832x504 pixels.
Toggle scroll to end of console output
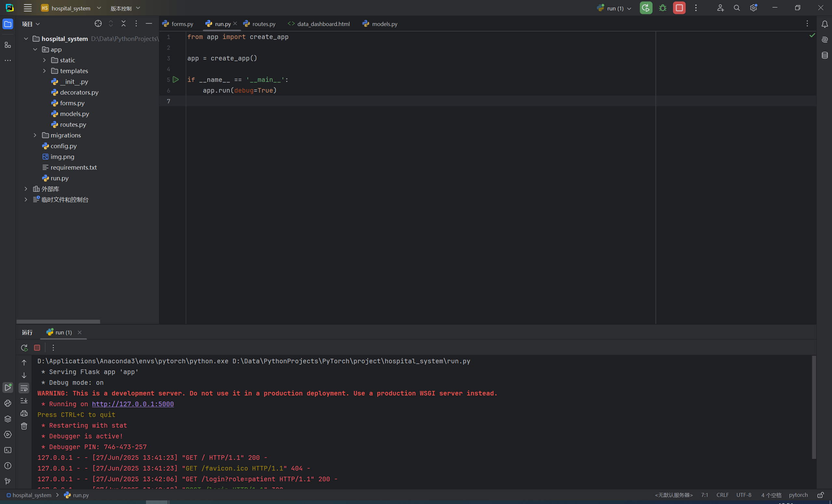click(24, 401)
